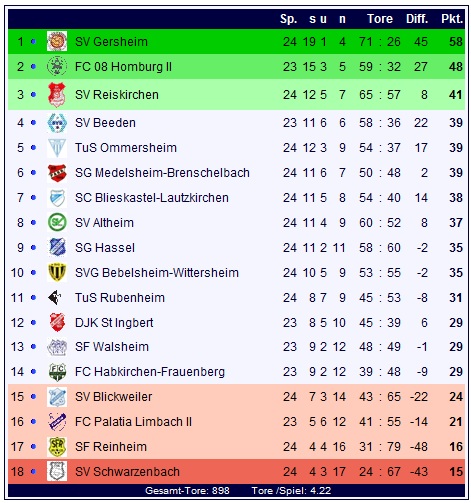
Task: Click the Pkt. column header
Action: (452, 19)
